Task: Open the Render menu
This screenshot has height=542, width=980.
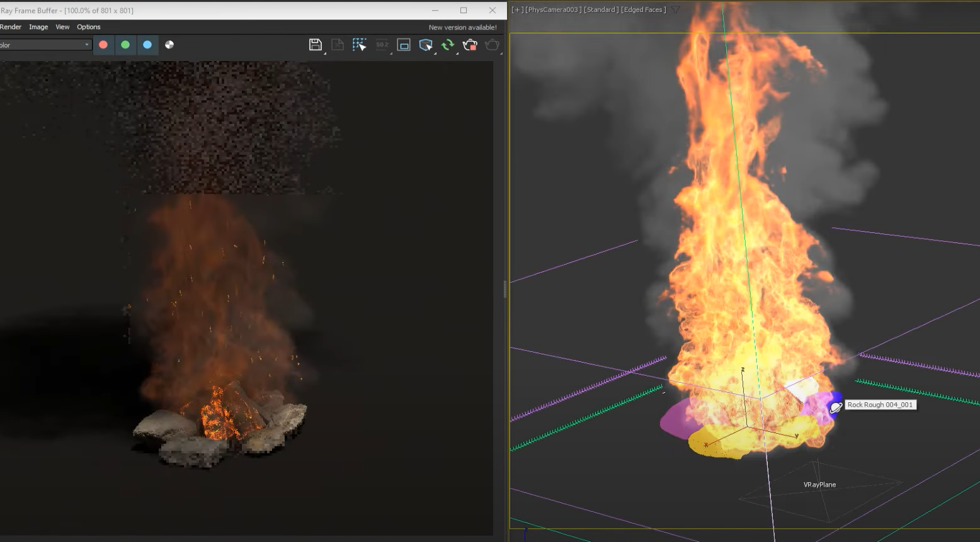Action: pos(10,26)
